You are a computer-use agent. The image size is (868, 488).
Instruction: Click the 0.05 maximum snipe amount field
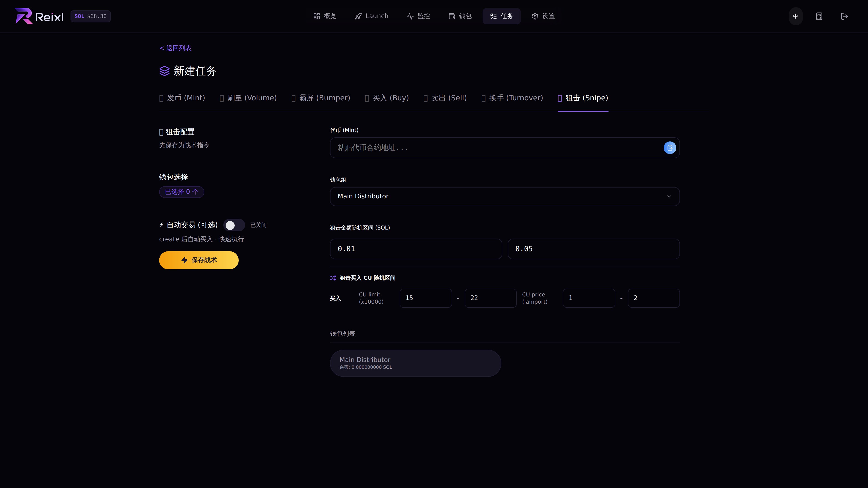coord(593,249)
